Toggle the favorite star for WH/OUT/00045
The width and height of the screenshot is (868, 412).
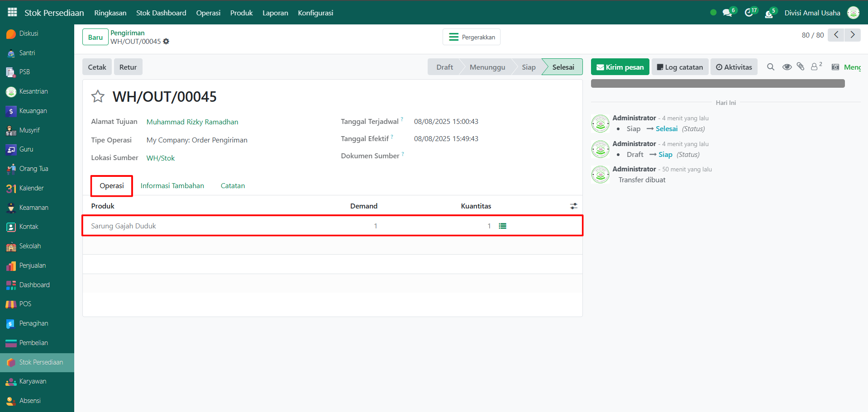pos(98,96)
